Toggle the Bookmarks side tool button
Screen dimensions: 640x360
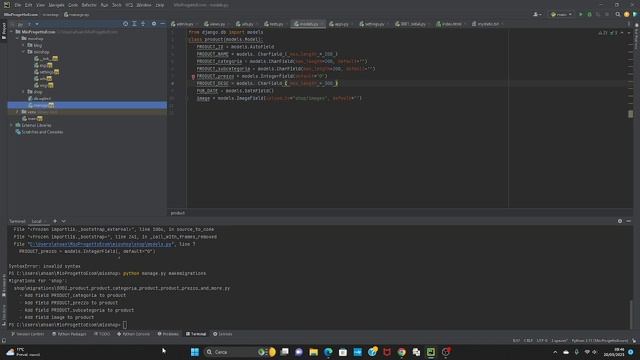4,286
